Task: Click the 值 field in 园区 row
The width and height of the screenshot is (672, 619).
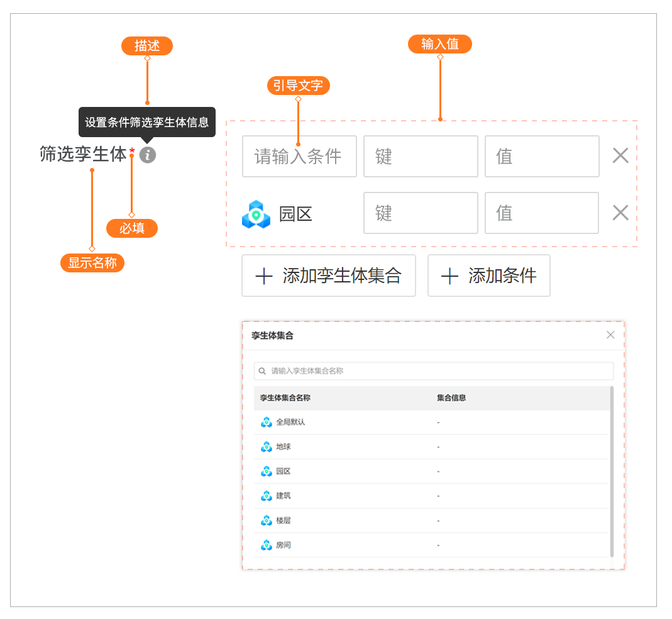Action: [541, 213]
